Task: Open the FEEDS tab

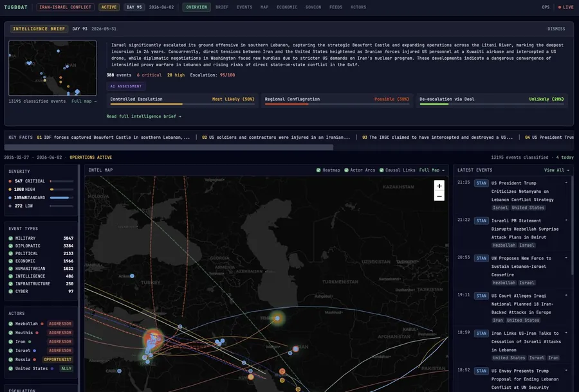Action: tap(336, 7)
